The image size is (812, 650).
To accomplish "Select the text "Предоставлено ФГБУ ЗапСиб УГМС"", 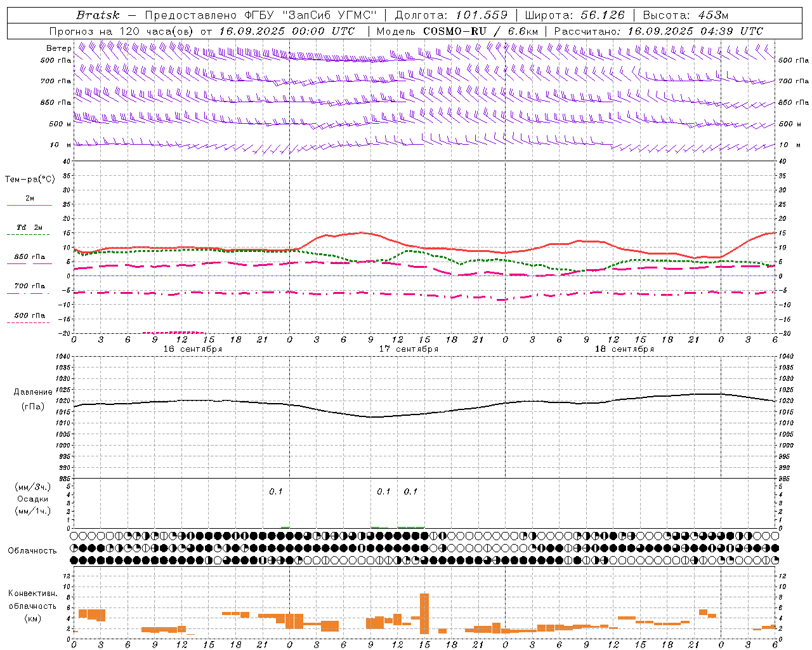I will tap(261, 15).
